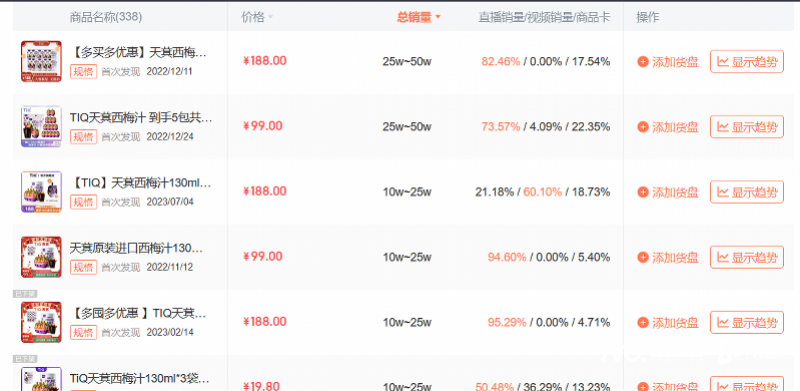Click first-seen date 2023/07/04

pyautogui.click(x=170, y=202)
